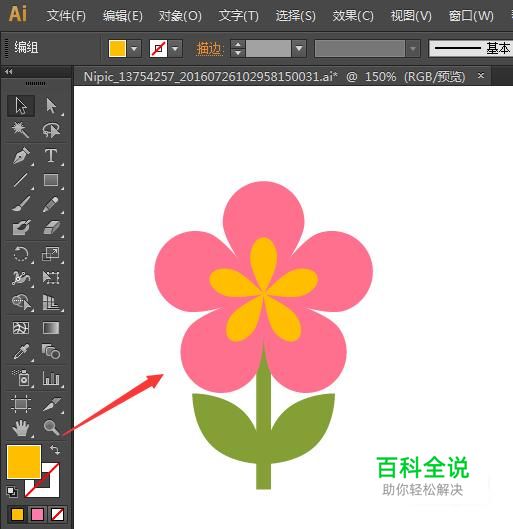Expand stroke color dropdown in control bar

tap(175, 49)
